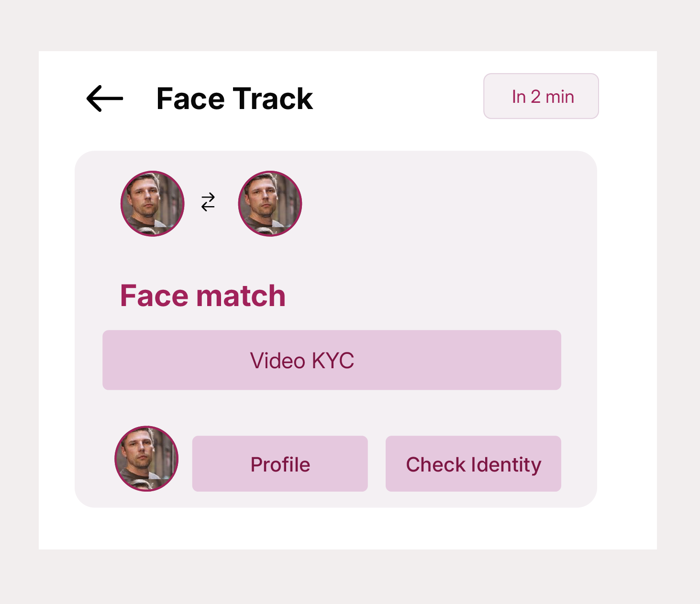
Task: Start Video KYC verification
Action: coord(332,360)
